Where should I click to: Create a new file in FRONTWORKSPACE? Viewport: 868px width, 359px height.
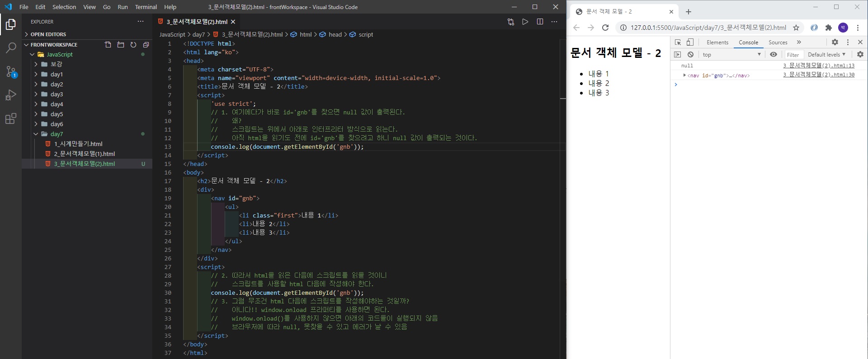tap(108, 45)
